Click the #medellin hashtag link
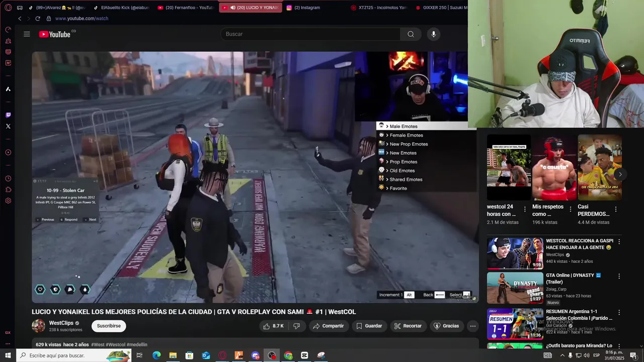The image size is (644, 362). click(x=137, y=344)
